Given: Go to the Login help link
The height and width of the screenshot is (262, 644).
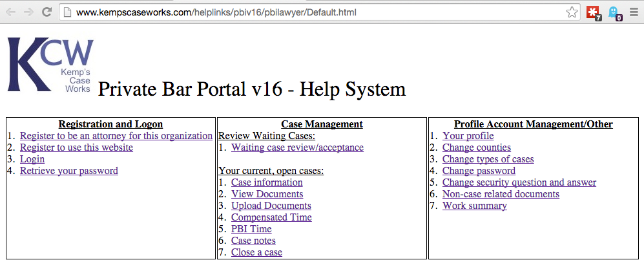Looking at the screenshot, I should pyautogui.click(x=32, y=159).
